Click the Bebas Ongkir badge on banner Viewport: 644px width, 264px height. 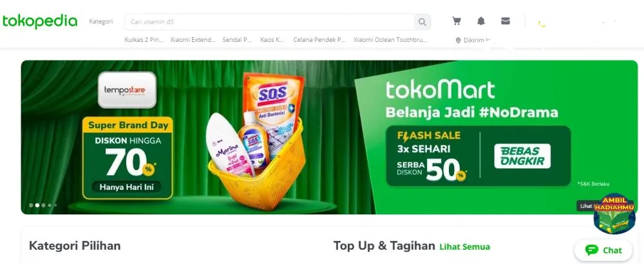point(522,156)
